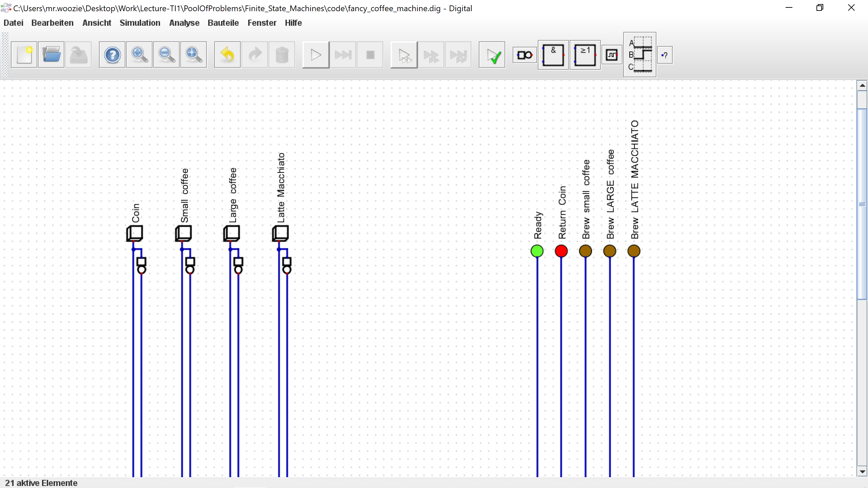
Task: Fit circuit to window
Action: [x=194, y=55]
